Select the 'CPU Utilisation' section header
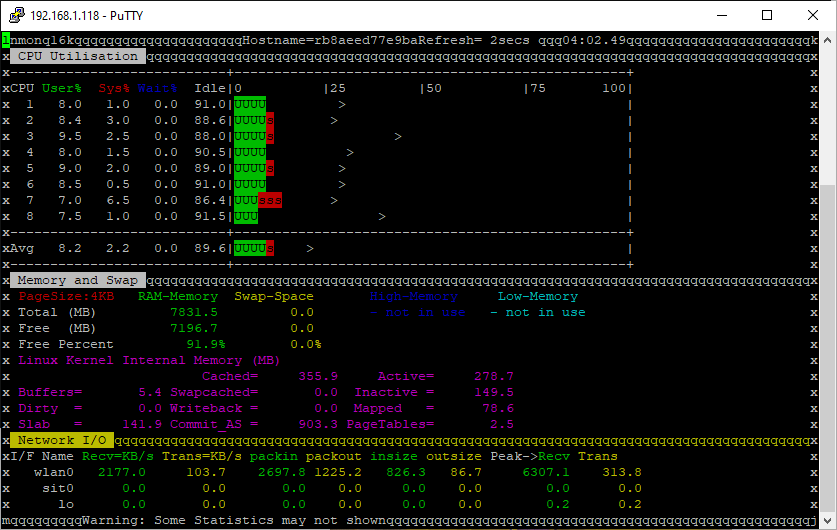This screenshot has width=837, height=530. [78, 56]
